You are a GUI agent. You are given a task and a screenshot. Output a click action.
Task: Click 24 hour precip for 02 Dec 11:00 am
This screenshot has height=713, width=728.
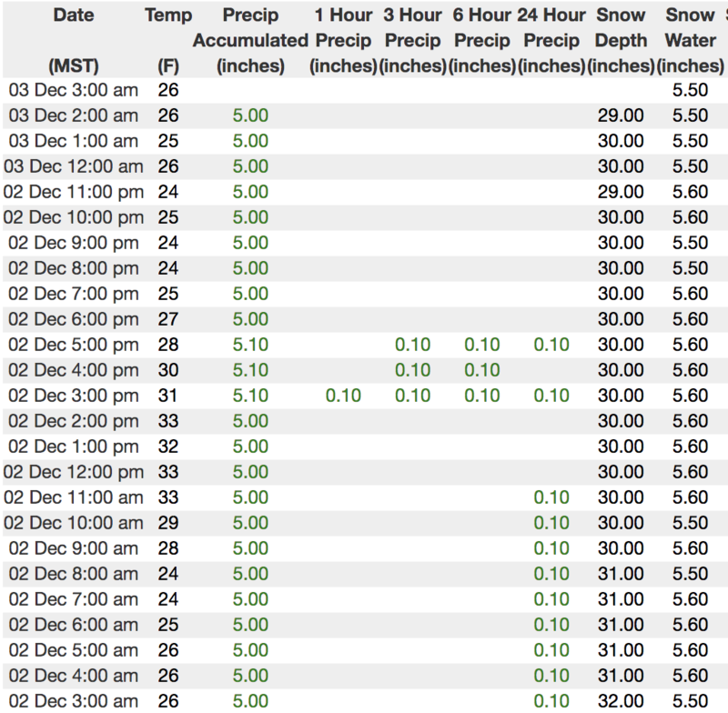tap(551, 497)
